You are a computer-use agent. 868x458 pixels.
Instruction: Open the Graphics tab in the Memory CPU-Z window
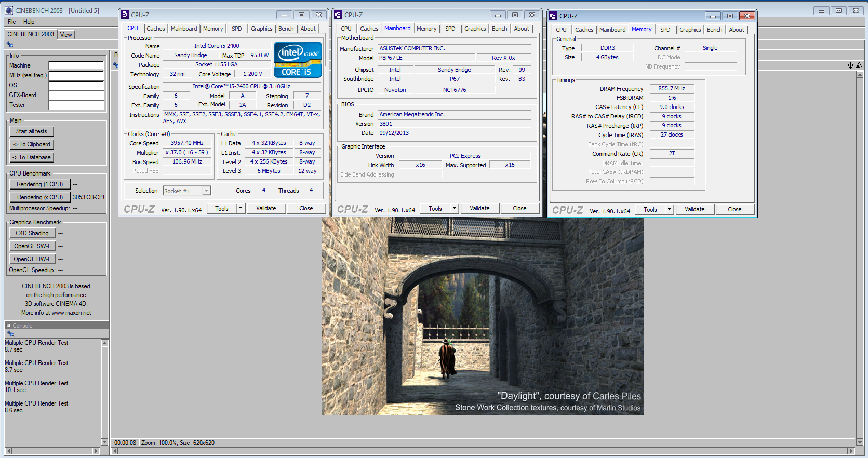pos(690,30)
